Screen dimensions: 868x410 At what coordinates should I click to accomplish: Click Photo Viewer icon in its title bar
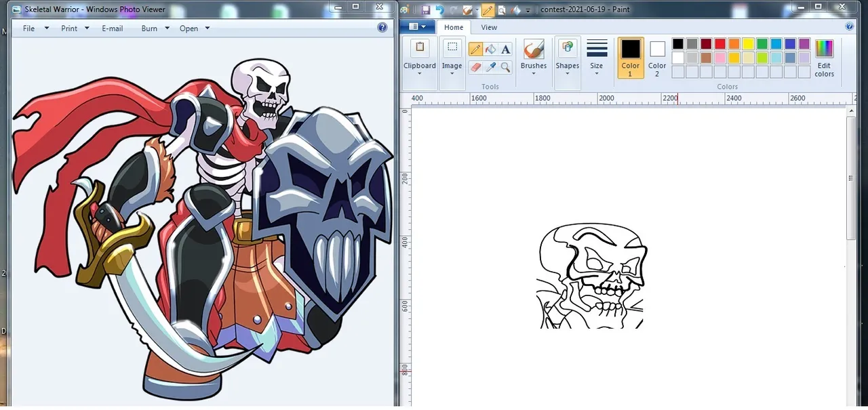pos(16,9)
